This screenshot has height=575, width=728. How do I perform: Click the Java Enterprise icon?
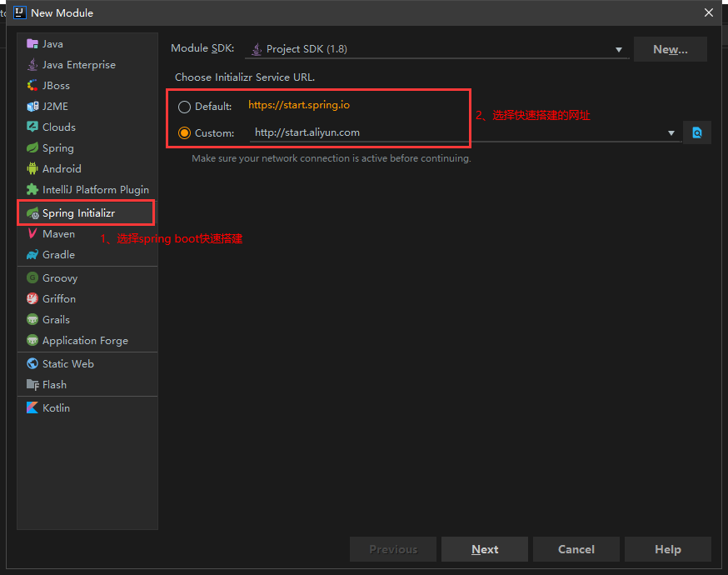pyautogui.click(x=32, y=65)
